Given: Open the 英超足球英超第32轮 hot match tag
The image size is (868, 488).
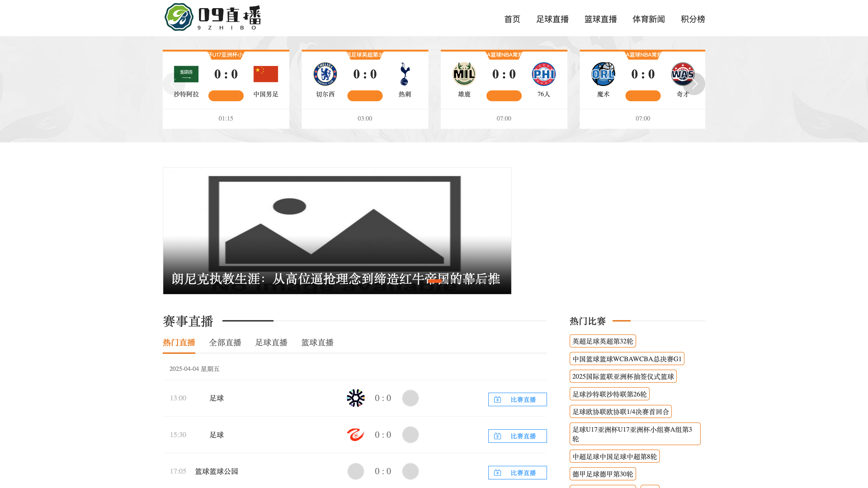Looking at the screenshot, I should click(602, 341).
